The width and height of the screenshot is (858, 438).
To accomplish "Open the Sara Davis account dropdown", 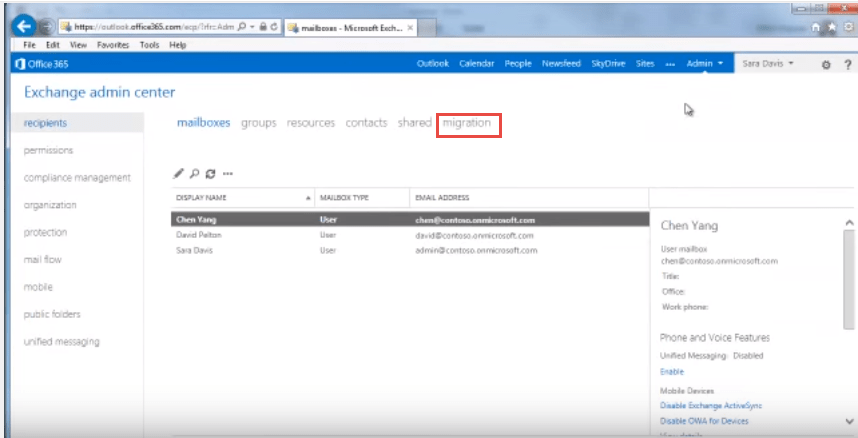I will (768, 64).
